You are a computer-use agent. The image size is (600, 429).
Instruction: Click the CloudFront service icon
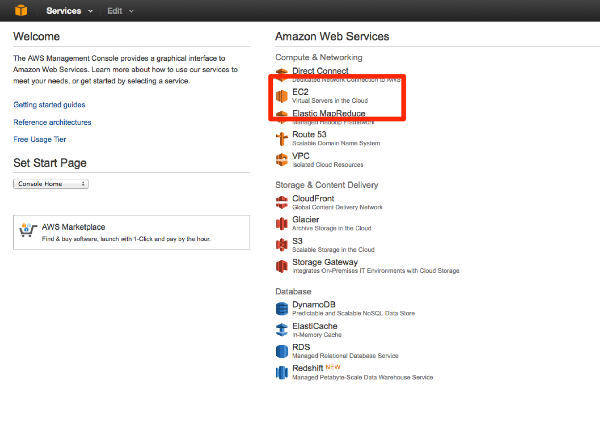(x=282, y=202)
